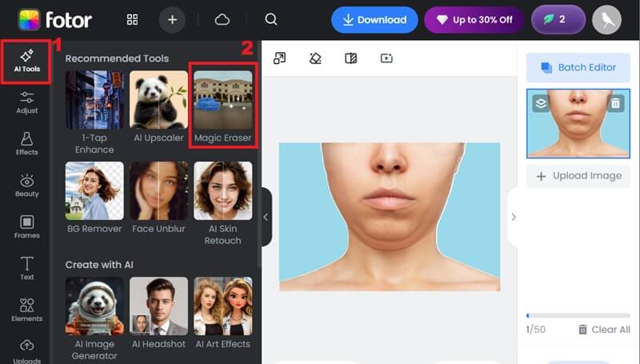Open the Elements sidebar icon
The height and width of the screenshot is (364, 640).
[26, 310]
